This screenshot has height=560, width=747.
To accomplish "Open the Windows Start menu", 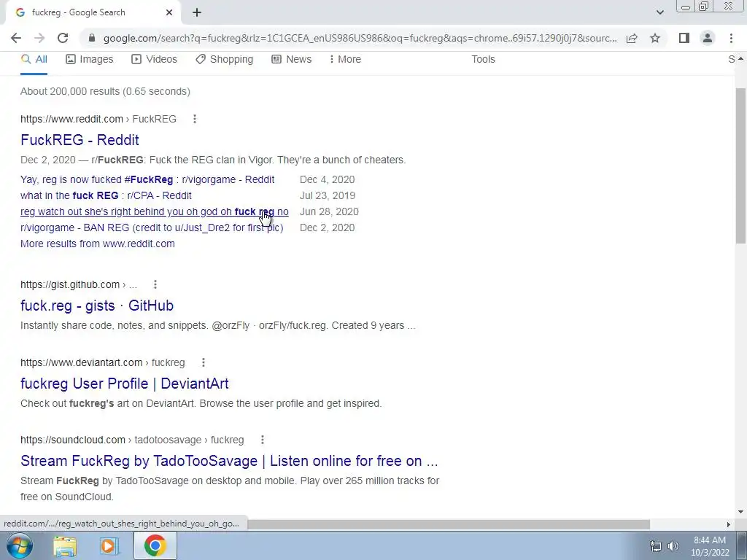I will click(20, 545).
